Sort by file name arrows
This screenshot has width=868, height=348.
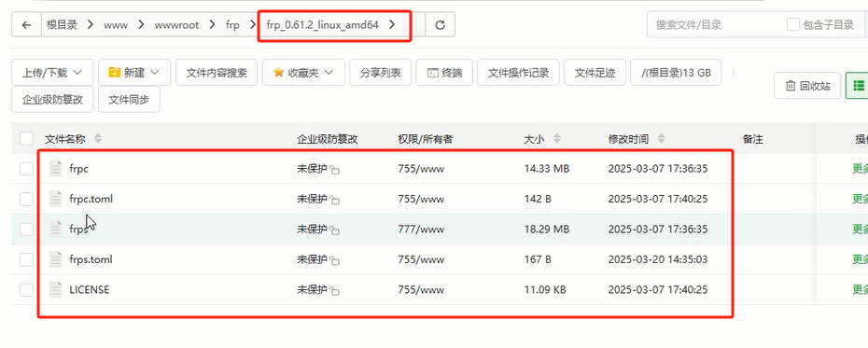pos(98,139)
